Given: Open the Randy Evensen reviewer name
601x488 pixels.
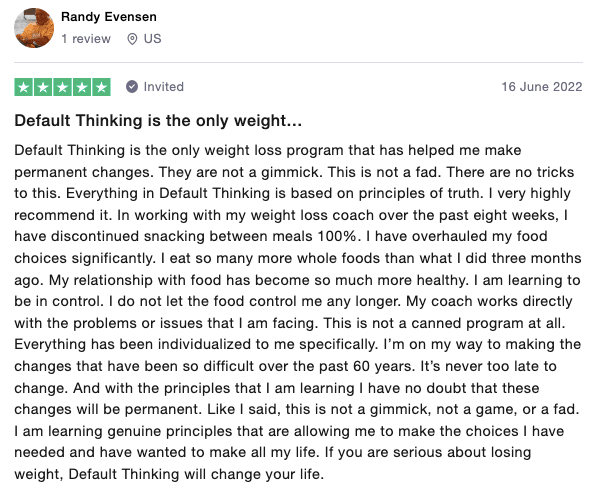Looking at the screenshot, I should click(x=109, y=18).
